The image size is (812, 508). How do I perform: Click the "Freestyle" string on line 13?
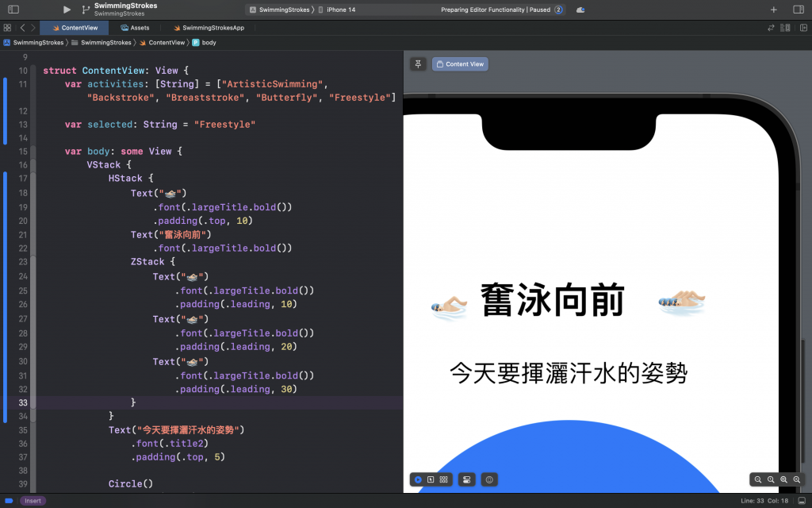(x=224, y=125)
